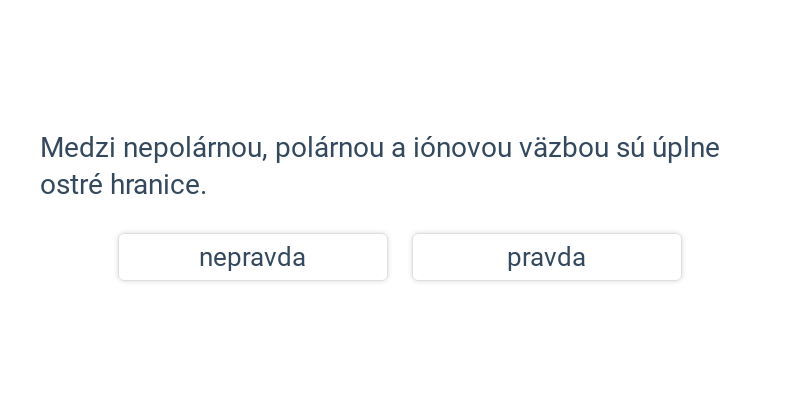Click the word "polárnou" after the comma
The height and width of the screenshot is (400, 800).
330,149
